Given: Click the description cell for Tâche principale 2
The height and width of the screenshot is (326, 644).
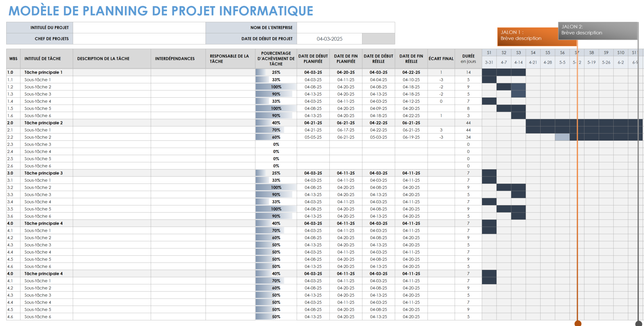Looking at the screenshot, I should pos(112,123).
